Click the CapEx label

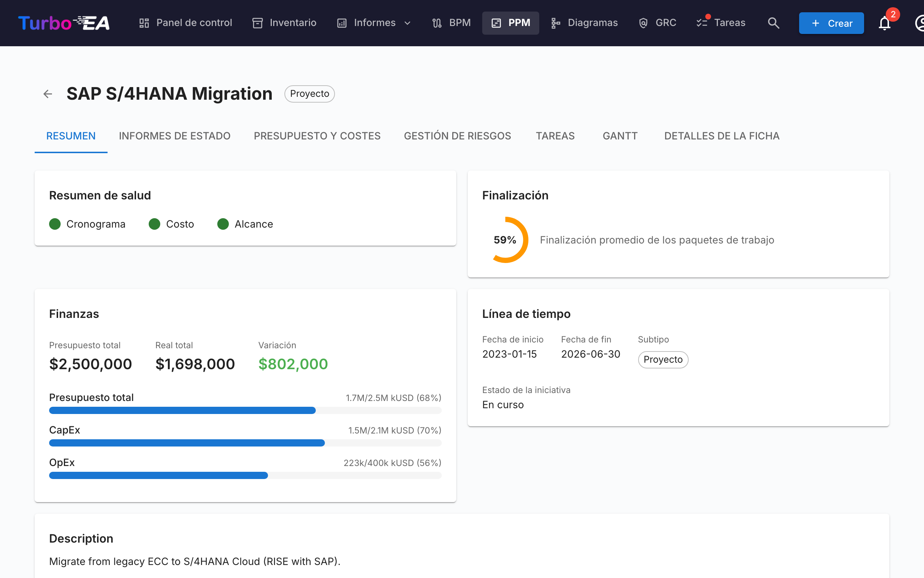coord(65,430)
